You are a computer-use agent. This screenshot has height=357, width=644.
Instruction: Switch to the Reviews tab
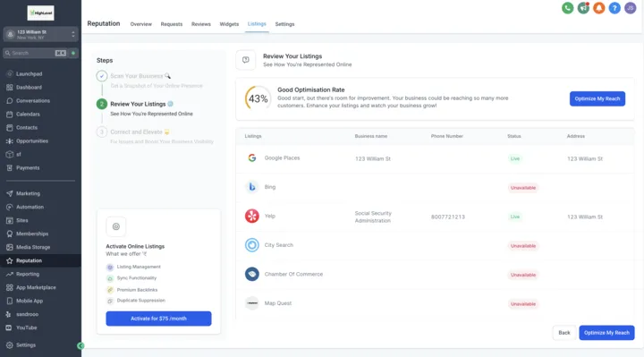(201, 24)
